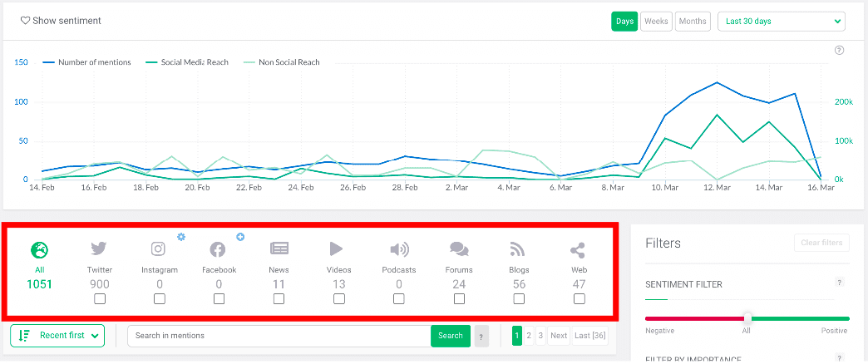Open the Last 30 days dropdown
Screen dimensions: 868x364
(x=781, y=22)
